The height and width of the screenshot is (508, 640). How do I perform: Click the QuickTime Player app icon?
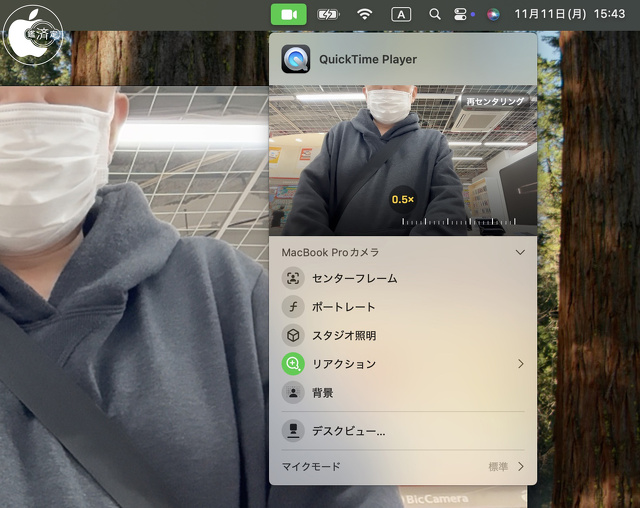[x=296, y=59]
